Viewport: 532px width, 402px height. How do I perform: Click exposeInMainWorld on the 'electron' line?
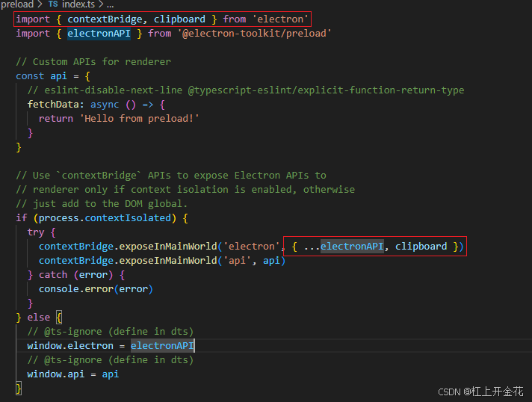pos(168,247)
